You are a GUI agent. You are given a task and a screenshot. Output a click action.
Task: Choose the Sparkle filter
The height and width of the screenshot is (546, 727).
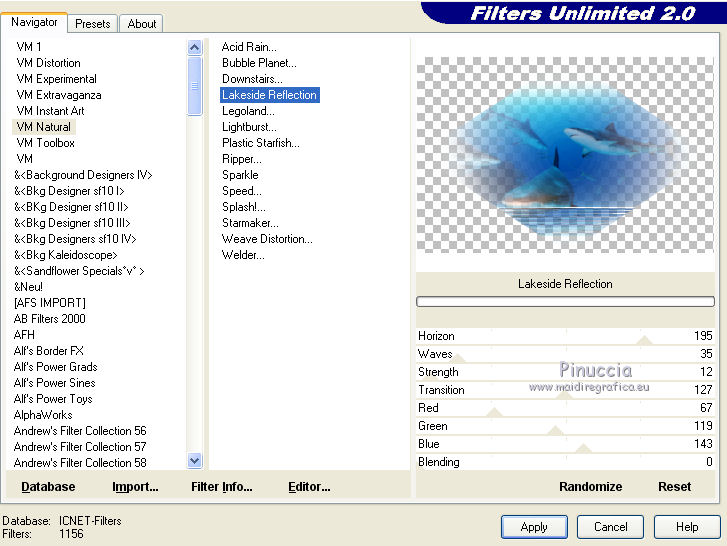tap(240, 175)
